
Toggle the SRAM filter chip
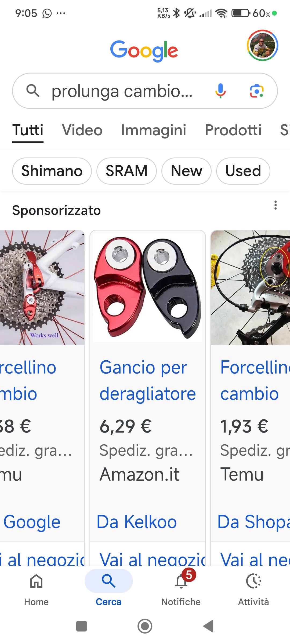coord(126,171)
